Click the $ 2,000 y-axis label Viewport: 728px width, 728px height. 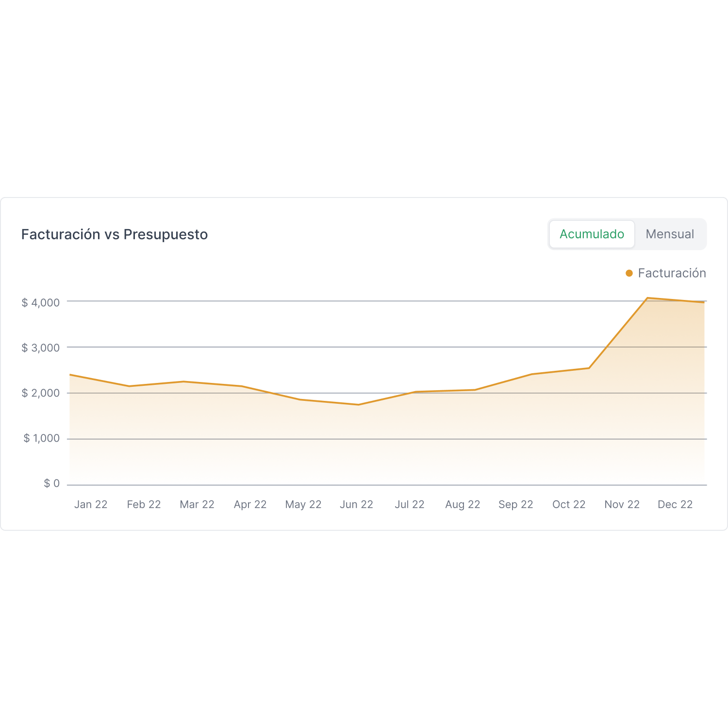point(41,393)
